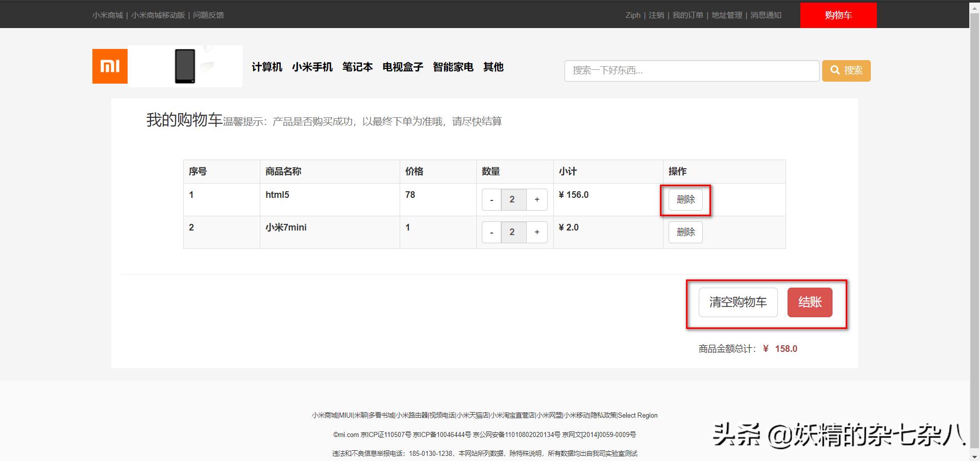Open the 笔记本 category

tap(357, 67)
